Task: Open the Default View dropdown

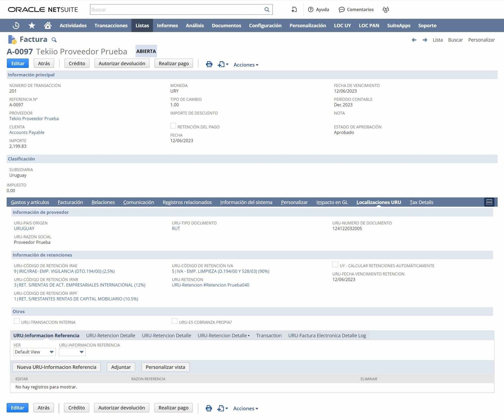Action: [x=34, y=352]
